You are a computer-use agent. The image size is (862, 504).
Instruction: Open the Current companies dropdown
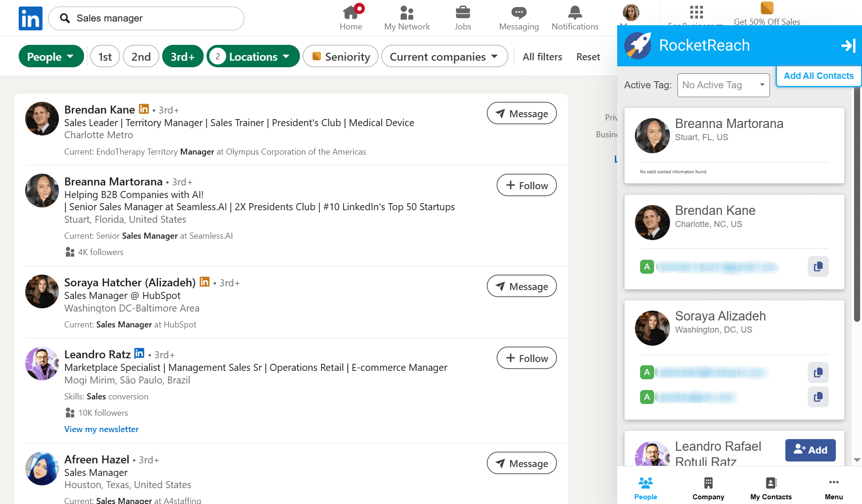(x=444, y=57)
